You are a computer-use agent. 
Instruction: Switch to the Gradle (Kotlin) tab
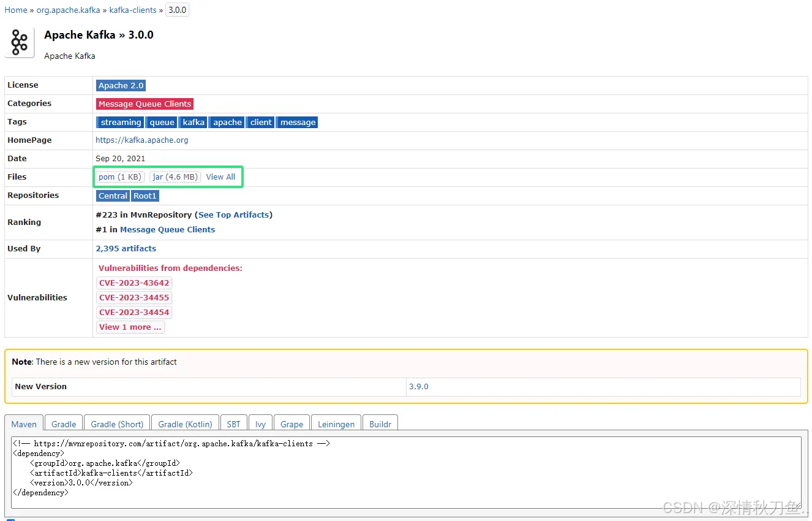point(185,424)
